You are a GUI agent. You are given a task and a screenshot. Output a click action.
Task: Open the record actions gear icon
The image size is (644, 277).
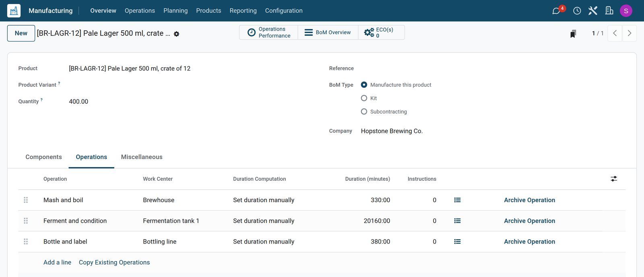pos(176,34)
